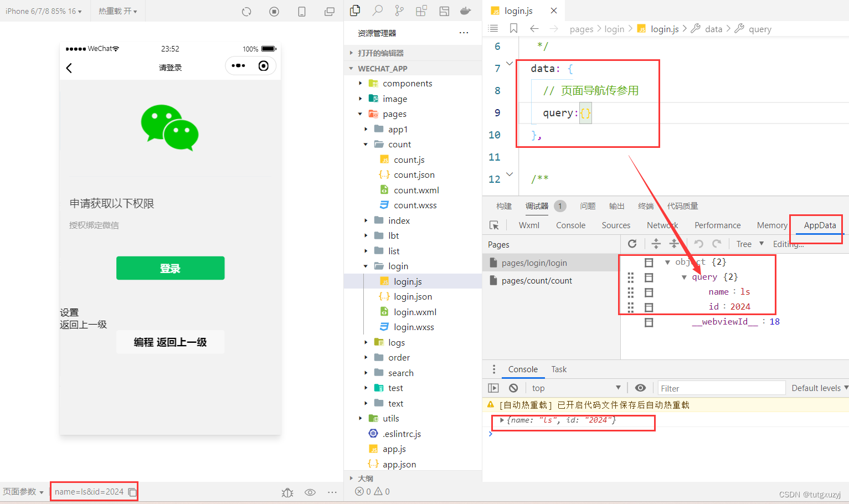Navigate forward with the editor right arrow
Screen dimensions: 849x504
pos(554,28)
